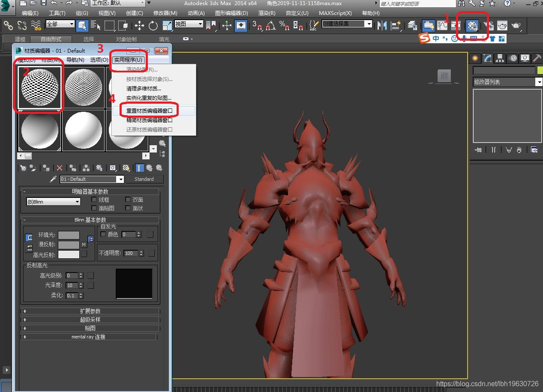Click the Mirror tool icon
The width and height of the screenshot is (543, 392).
[381, 26]
